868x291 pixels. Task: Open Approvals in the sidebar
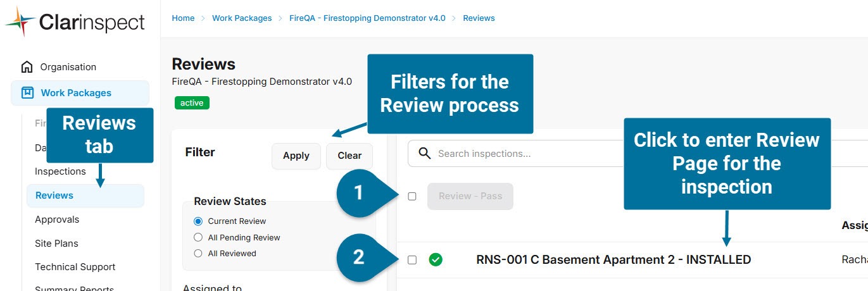tap(57, 220)
